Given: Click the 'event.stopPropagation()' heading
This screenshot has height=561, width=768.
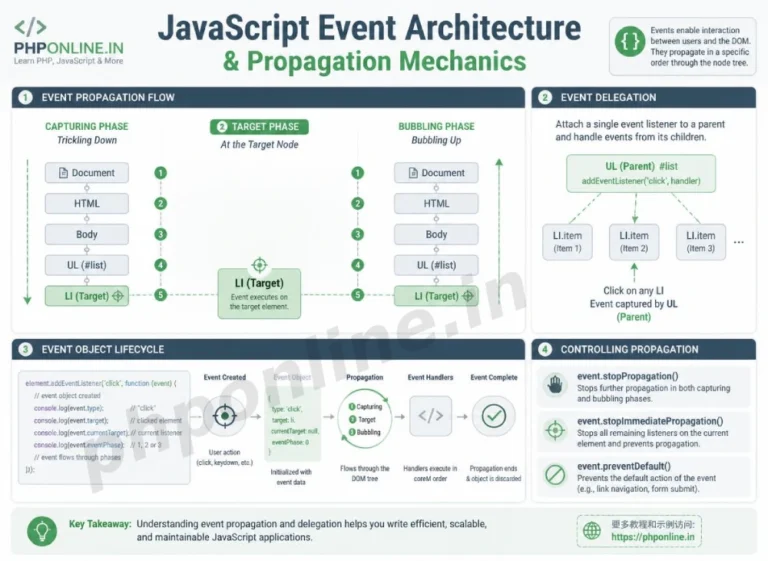Looking at the screenshot, I should pyautogui.click(x=627, y=376).
